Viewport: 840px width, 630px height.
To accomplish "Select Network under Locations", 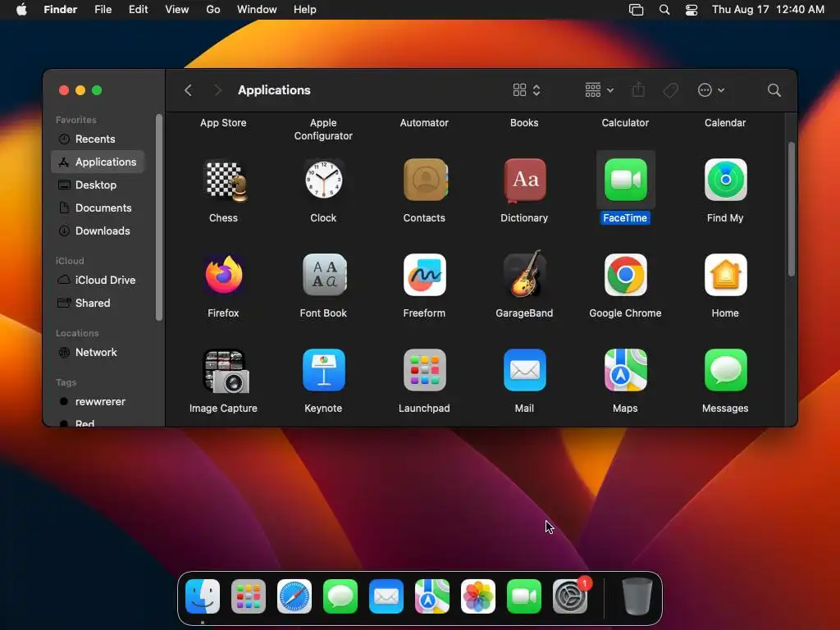I will 98,353.
